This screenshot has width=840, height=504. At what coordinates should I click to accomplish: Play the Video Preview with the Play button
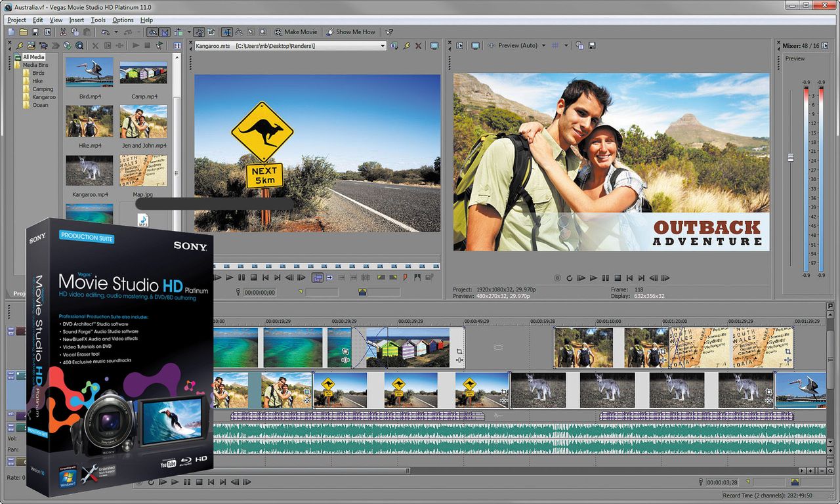593,278
